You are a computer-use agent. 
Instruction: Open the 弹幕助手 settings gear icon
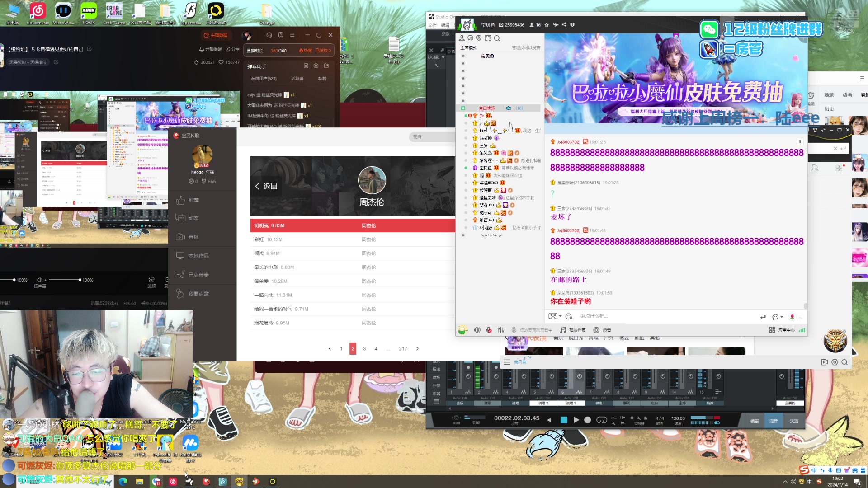pos(316,66)
